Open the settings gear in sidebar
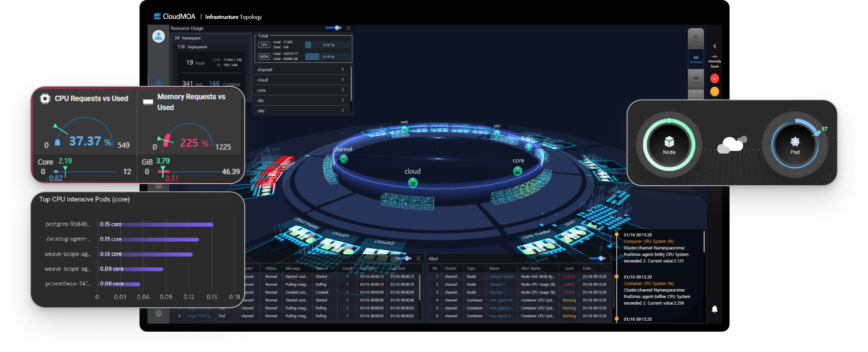 coord(158,313)
